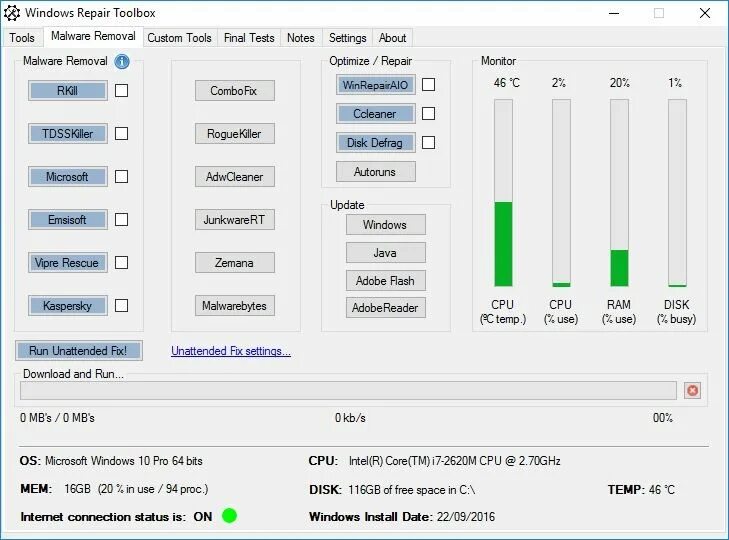Check the Disk Defrag checkbox

[x=428, y=142]
